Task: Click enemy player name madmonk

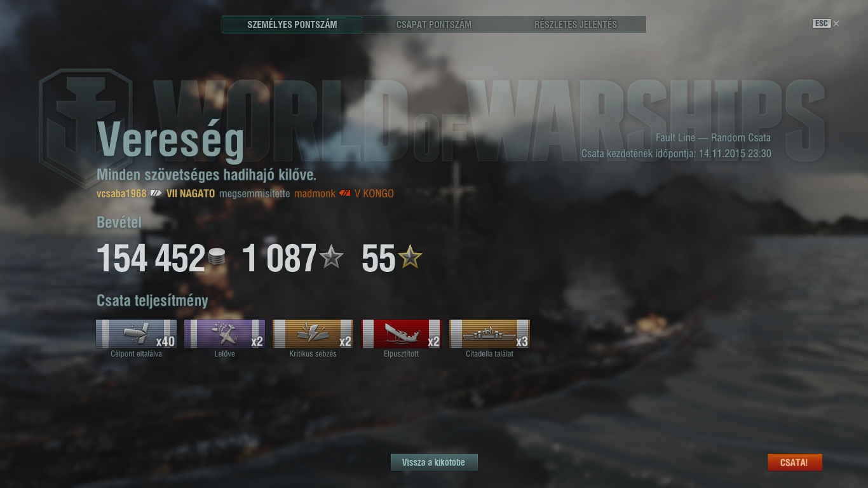Action: pos(315,193)
